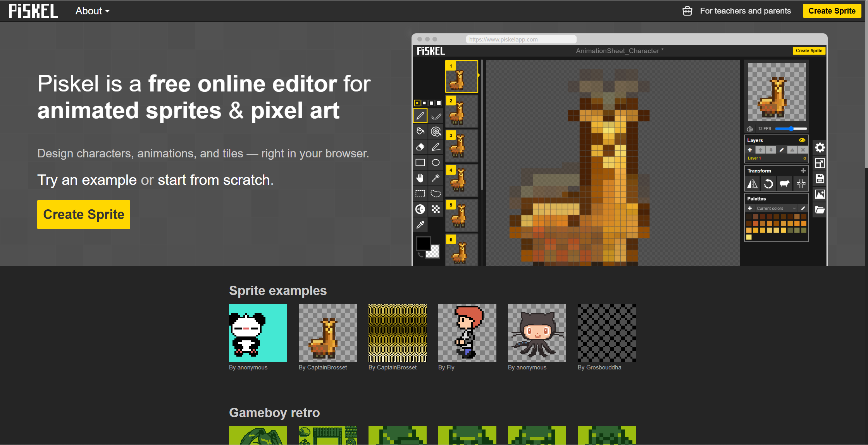Viewport: 868px width, 445px height.
Task: Select the largest pen size option
Action: point(439,103)
